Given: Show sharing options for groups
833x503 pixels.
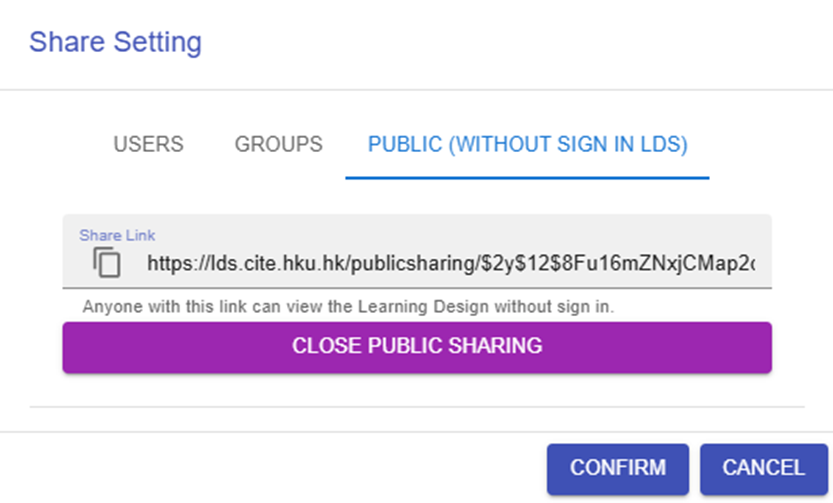Looking at the screenshot, I should point(278,144).
